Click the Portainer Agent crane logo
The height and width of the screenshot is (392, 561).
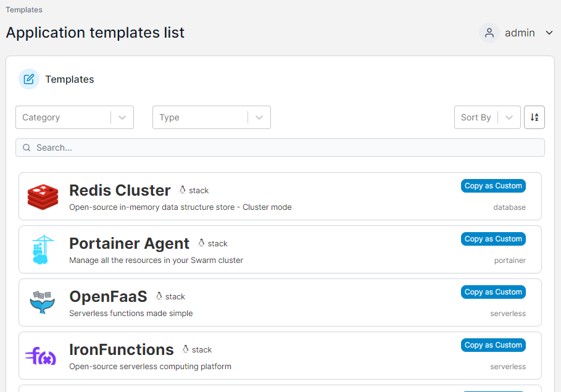point(43,249)
